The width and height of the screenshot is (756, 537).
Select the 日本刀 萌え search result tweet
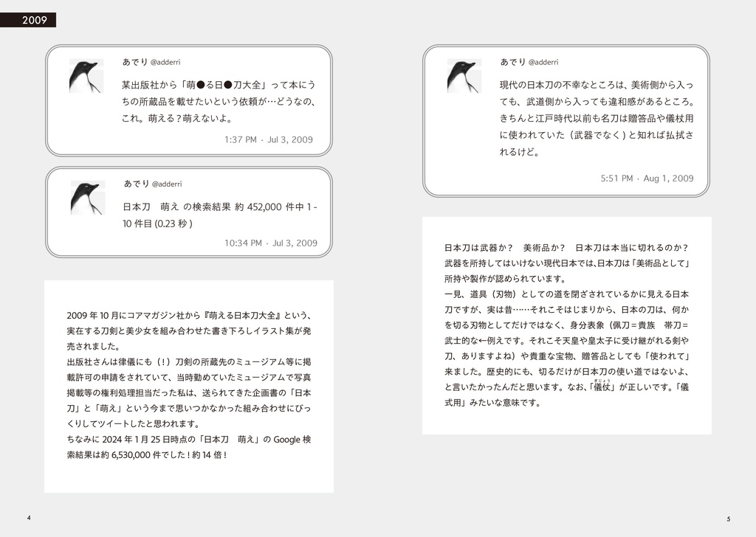pyautogui.click(x=189, y=212)
